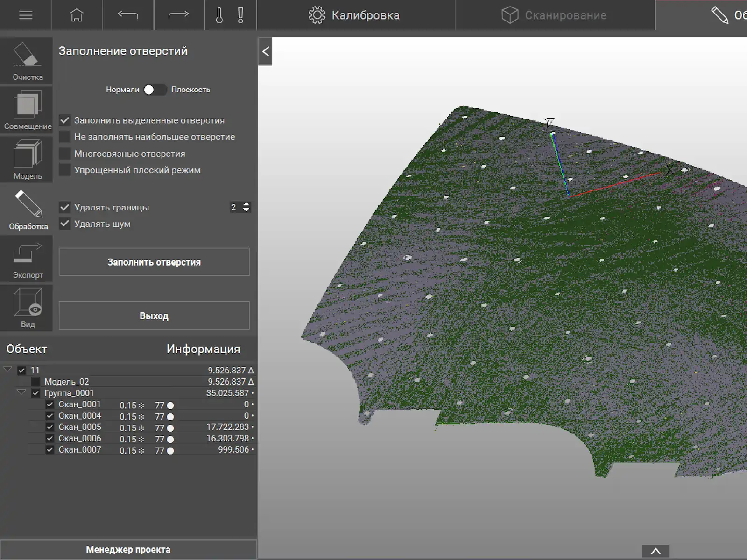747x560 pixels.
Task: Click the undo back arrow
Action: [127, 15]
